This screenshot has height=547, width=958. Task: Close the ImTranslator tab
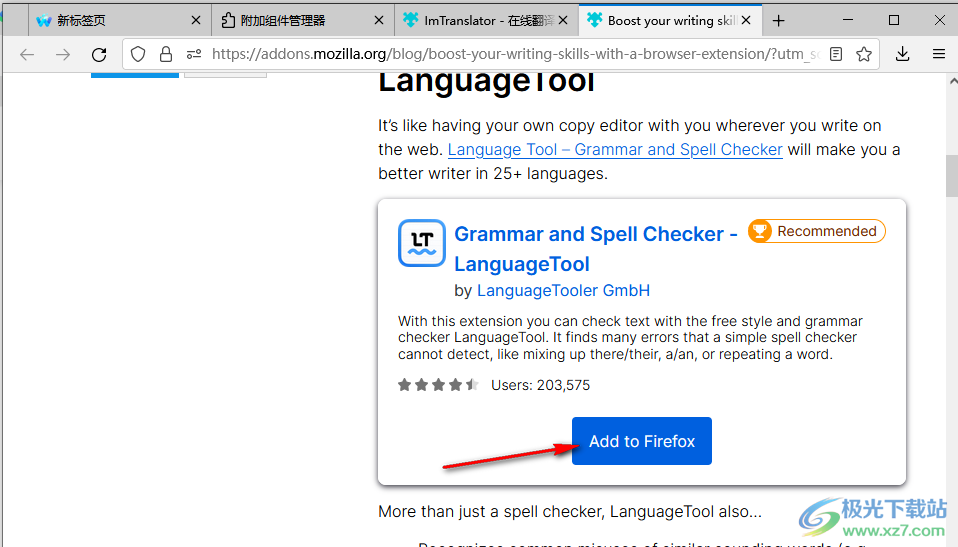tap(563, 20)
